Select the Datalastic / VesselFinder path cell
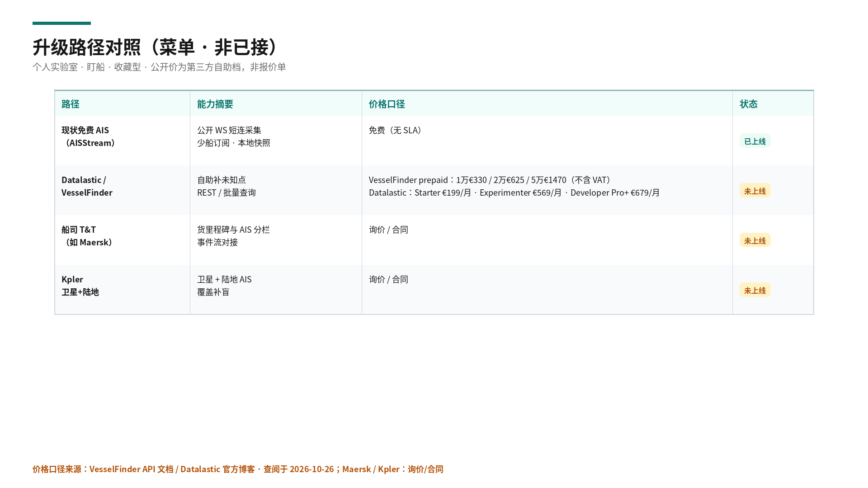868x488 pixels. pos(123,190)
